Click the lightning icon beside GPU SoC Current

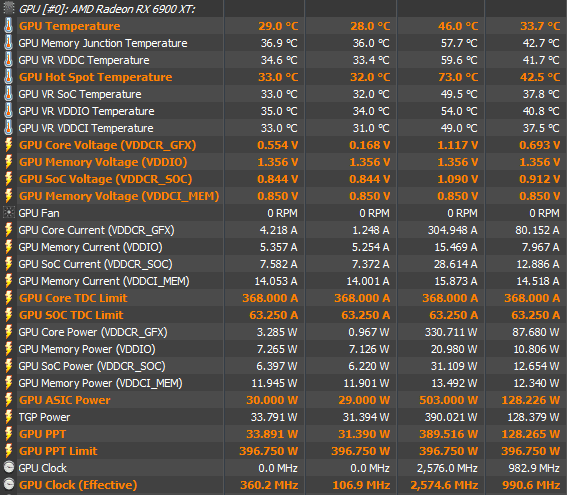tap(8, 264)
